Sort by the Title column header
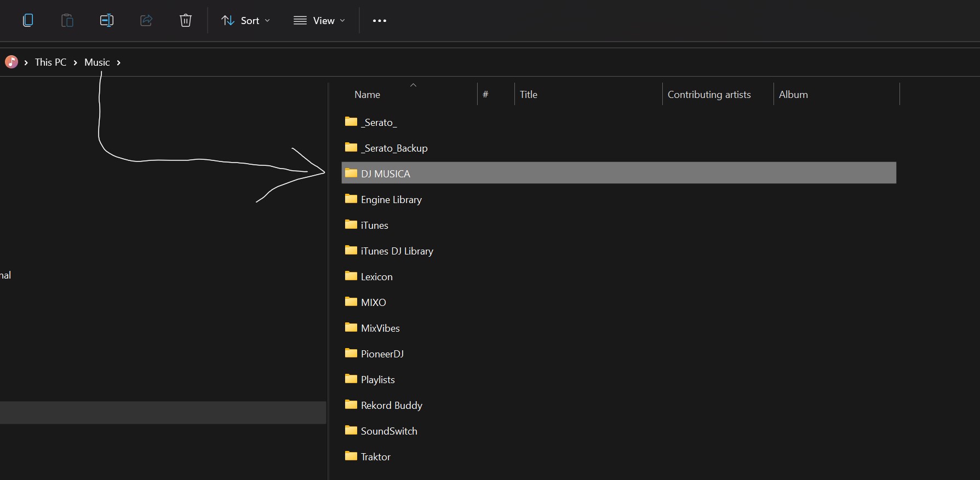This screenshot has height=480, width=980. (x=529, y=95)
